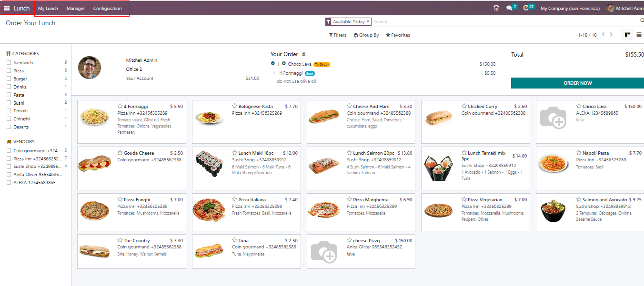Decrease Choco Lava quantity with minus icon
This screenshot has width=644, height=286.
coord(273,64)
